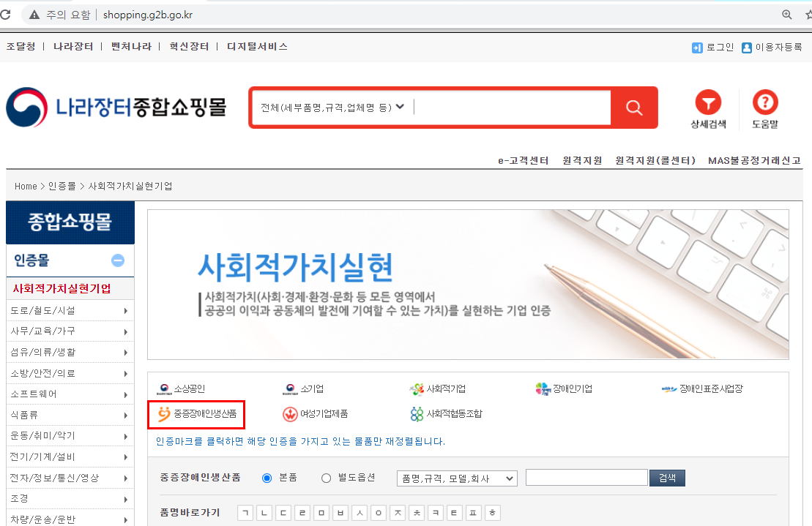
Task: Open the 조달청 top menu link
Action: pos(21,47)
